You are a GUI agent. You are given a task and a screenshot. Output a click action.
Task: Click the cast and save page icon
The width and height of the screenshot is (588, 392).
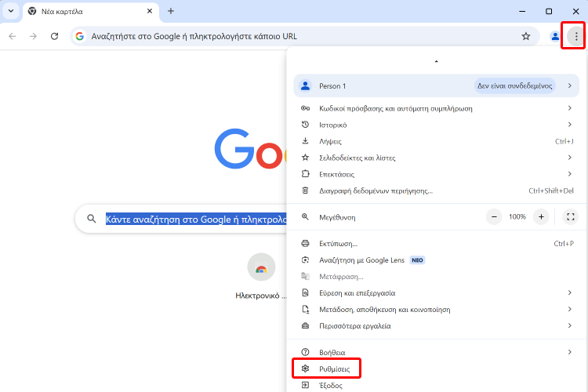[305, 310]
